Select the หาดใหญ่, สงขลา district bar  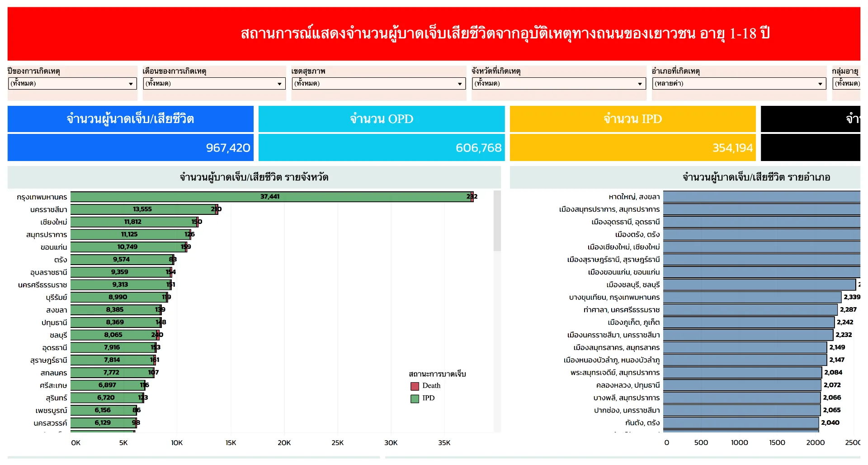click(x=762, y=197)
